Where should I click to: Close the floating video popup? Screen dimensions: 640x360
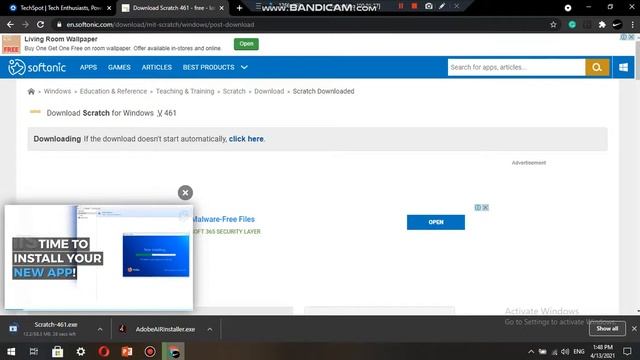click(x=185, y=193)
